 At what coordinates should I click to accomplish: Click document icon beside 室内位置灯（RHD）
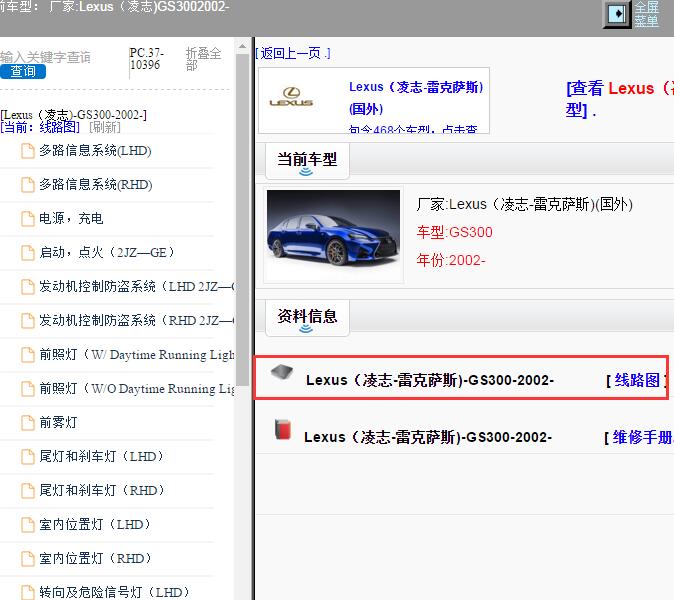[x=28, y=558]
